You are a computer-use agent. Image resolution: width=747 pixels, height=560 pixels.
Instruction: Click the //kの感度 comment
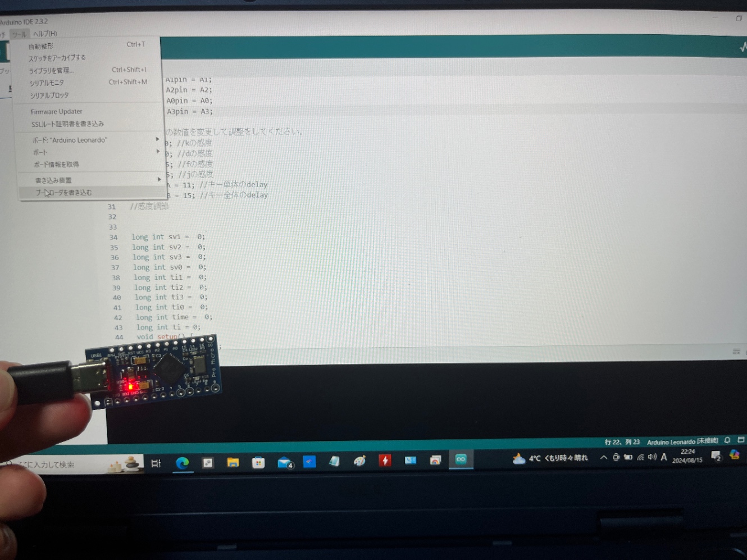point(195,143)
